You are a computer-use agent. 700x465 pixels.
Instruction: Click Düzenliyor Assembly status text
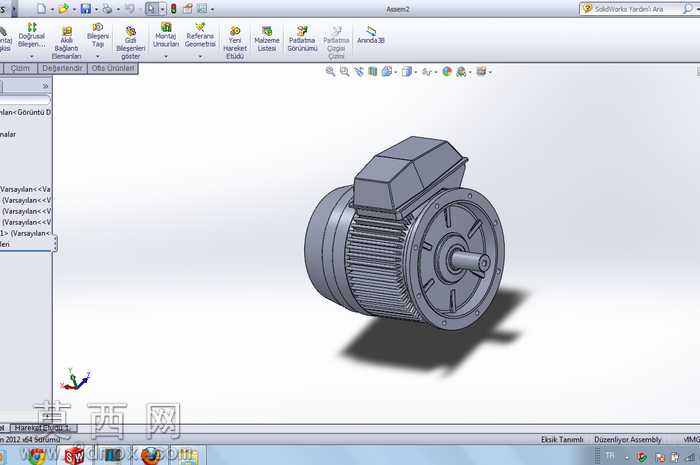(627, 440)
